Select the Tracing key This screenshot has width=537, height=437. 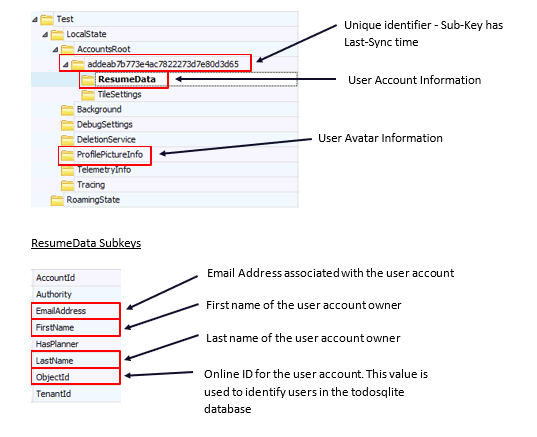pos(91,185)
